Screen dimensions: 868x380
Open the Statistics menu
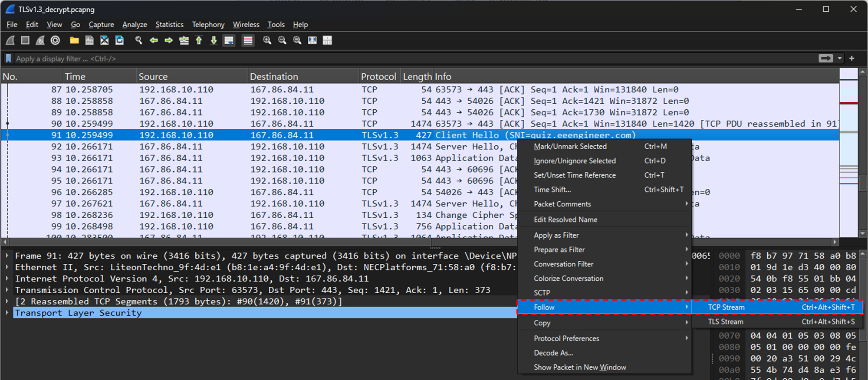pos(169,25)
